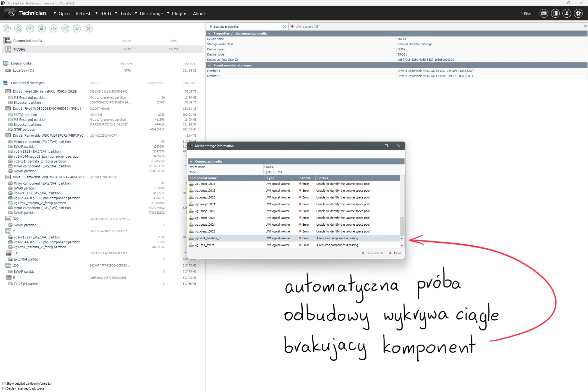This screenshot has width=588, height=392.
Task: Enable Show detailed partition information
Action: pyautogui.click(x=4, y=384)
